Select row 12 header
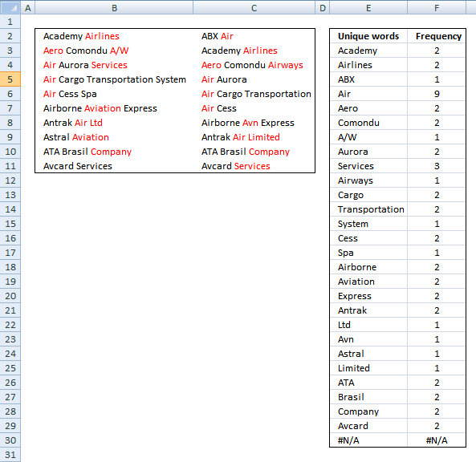Image resolution: width=476 pixels, height=462 pixels. coord(10,180)
